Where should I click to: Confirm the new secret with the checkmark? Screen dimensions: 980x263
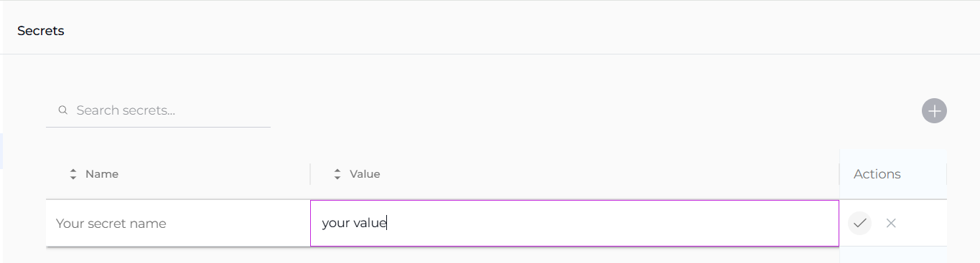[x=859, y=223]
